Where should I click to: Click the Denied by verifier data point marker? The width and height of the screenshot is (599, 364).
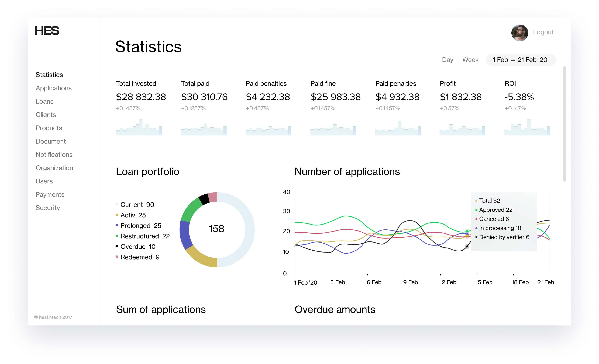coord(467,246)
